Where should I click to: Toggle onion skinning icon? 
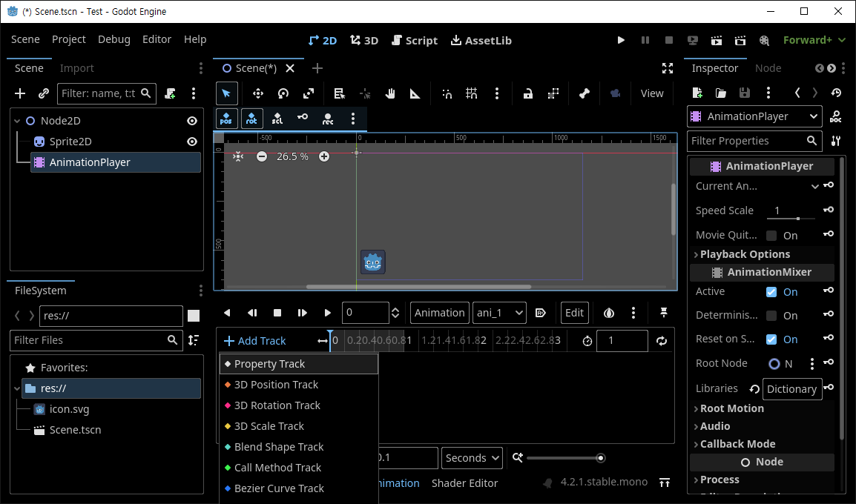pyautogui.click(x=609, y=313)
